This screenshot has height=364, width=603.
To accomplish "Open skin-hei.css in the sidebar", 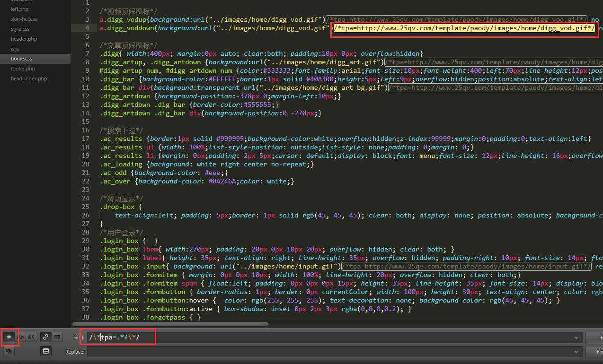I will (24, 19).
